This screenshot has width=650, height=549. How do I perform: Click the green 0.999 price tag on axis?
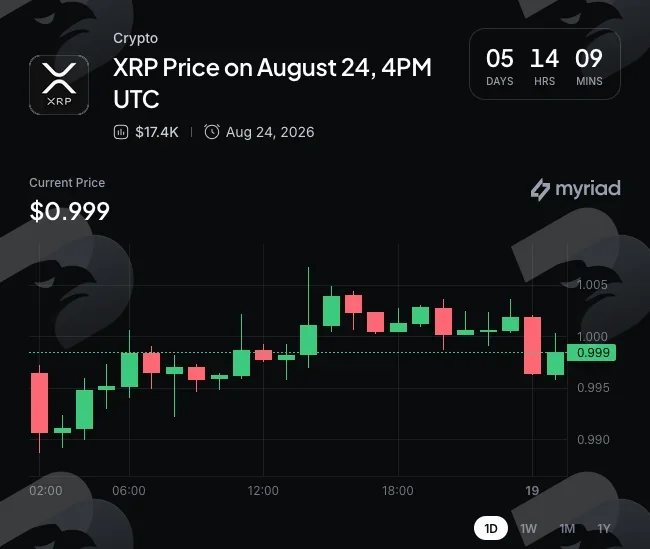pos(591,352)
